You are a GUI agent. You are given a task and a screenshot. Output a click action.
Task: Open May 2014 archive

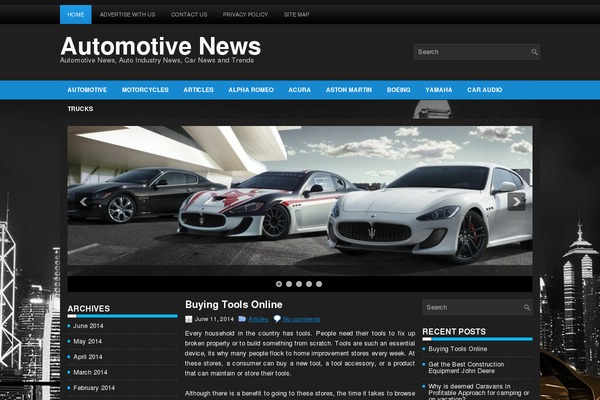pyautogui.click(x=87, y=341)
